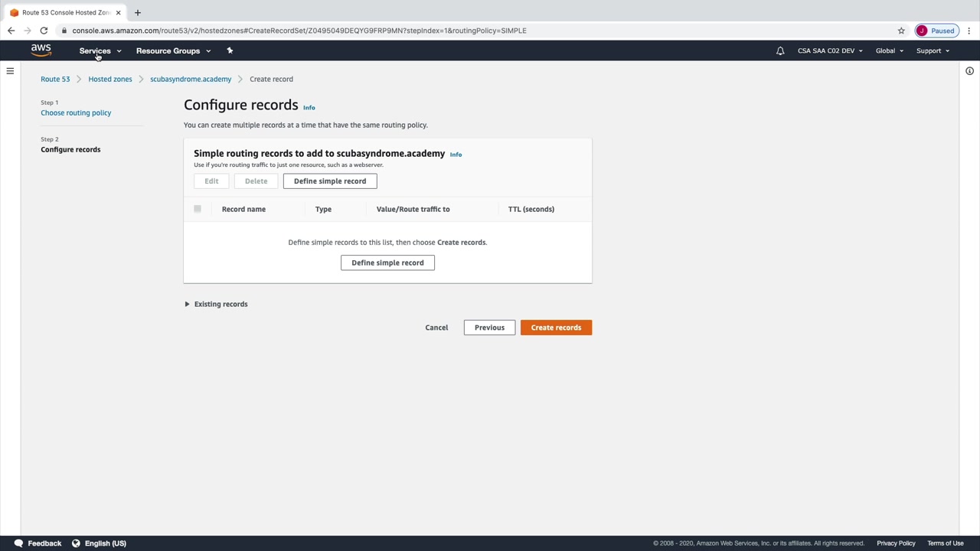Open the Feedback link in footer
The width and height of the screenshot is (980, 551).
(x=44, y=543)
